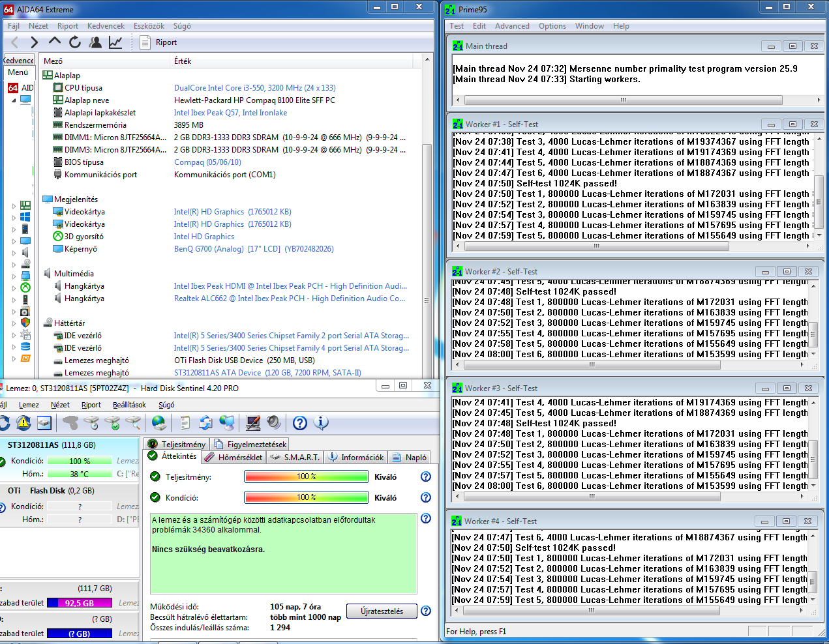Click Kondíció 100% gradient bar in overview

click(307, 497)
